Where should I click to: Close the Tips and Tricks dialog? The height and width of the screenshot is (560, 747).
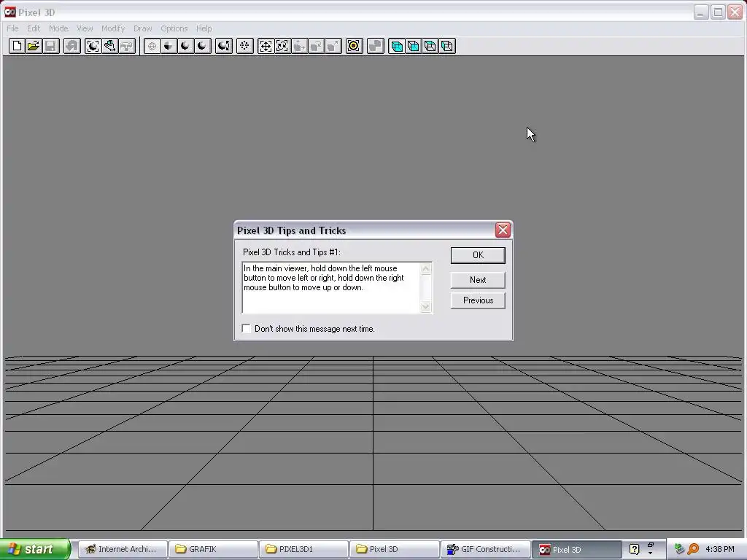(x=503, y=230)
